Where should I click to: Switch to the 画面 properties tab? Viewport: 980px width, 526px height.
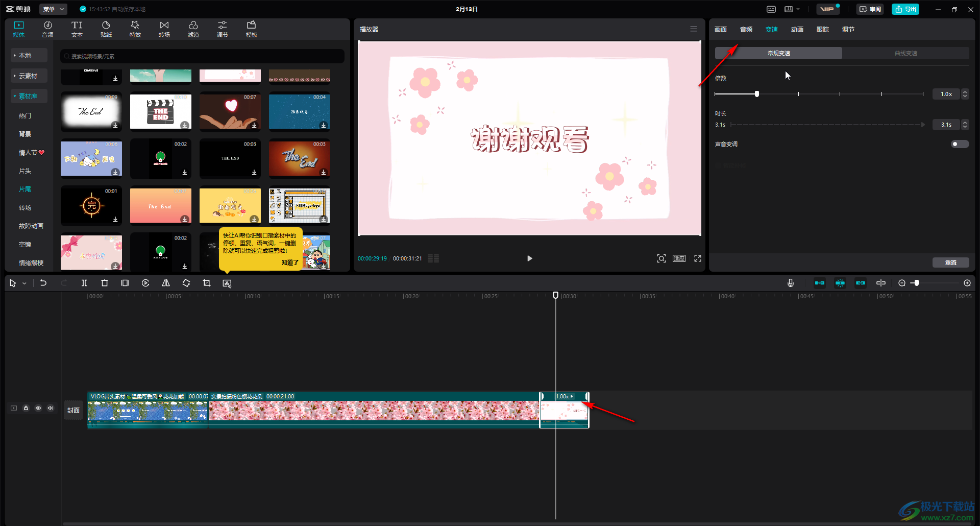721,30
